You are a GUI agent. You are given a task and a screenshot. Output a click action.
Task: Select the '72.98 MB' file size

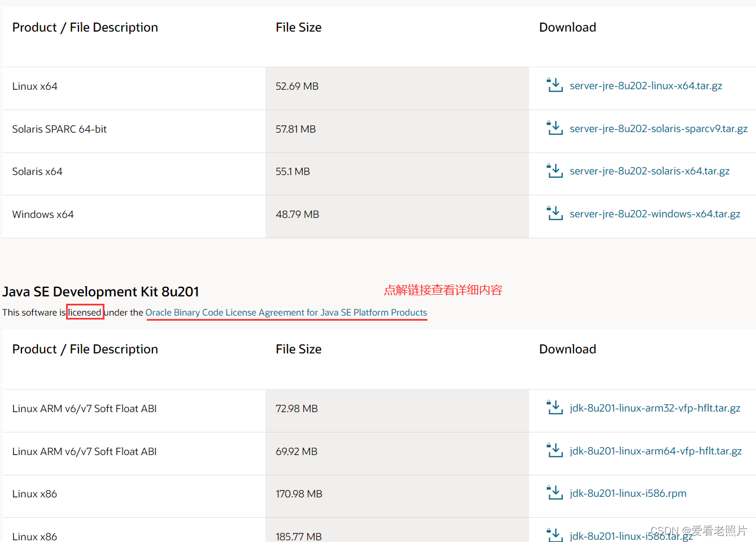[297, 409]
